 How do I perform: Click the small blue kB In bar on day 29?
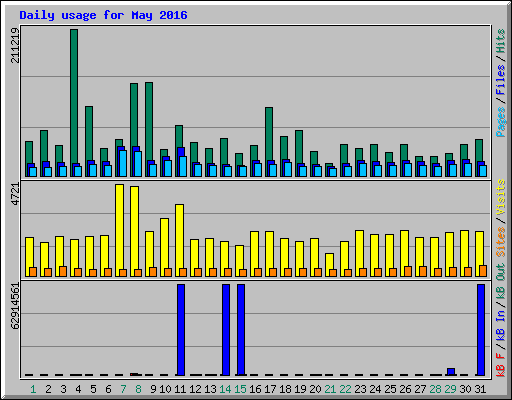[x=451, y=372]
